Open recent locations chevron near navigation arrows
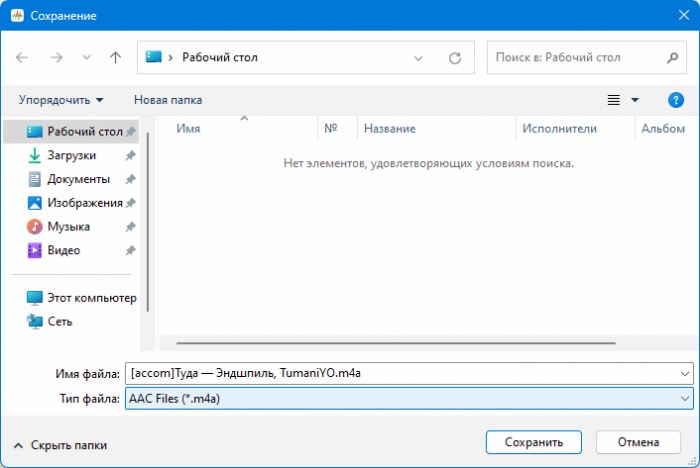 (x=87, y=57)
